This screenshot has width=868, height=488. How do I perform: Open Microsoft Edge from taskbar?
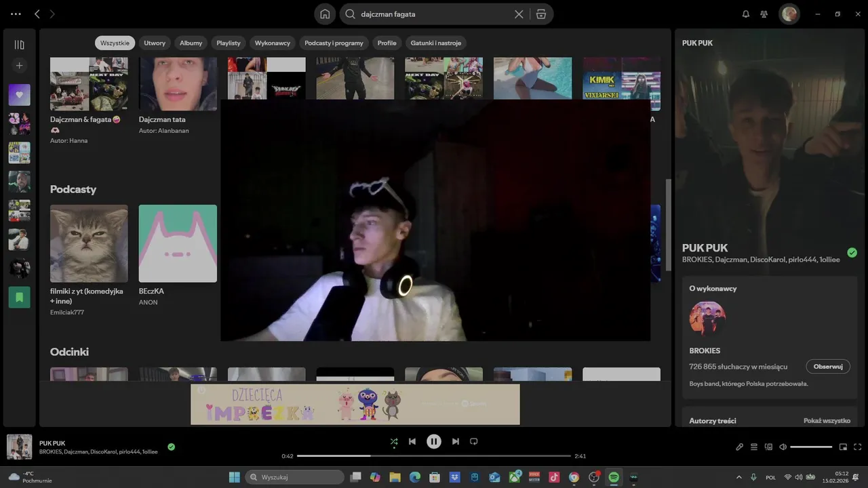pyautogui.click(x=414, y=477)
